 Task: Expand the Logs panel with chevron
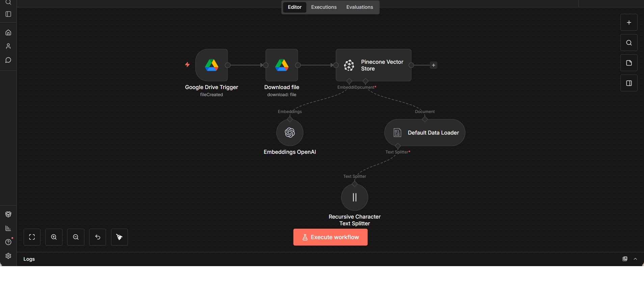(x=636, y=259)
